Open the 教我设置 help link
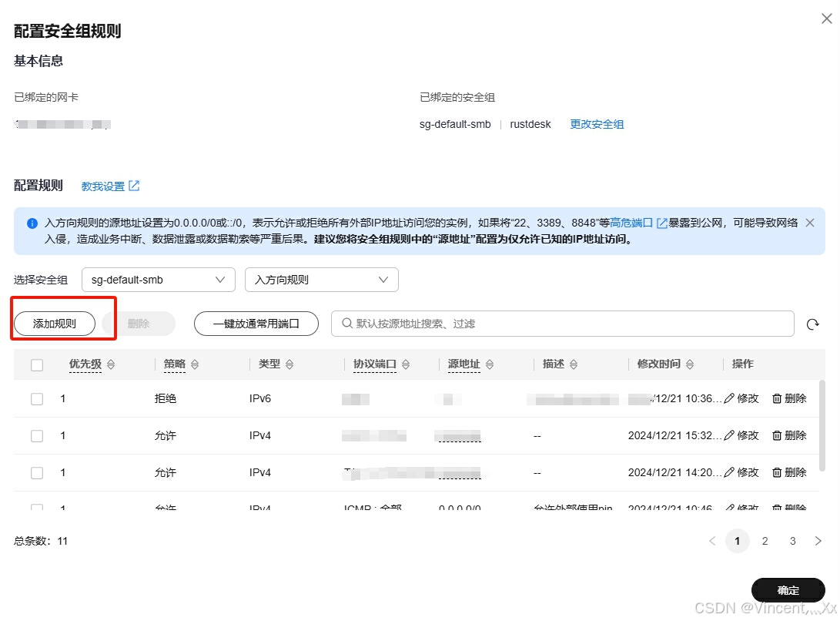This screenshot has width=840, height=621. 110,186
